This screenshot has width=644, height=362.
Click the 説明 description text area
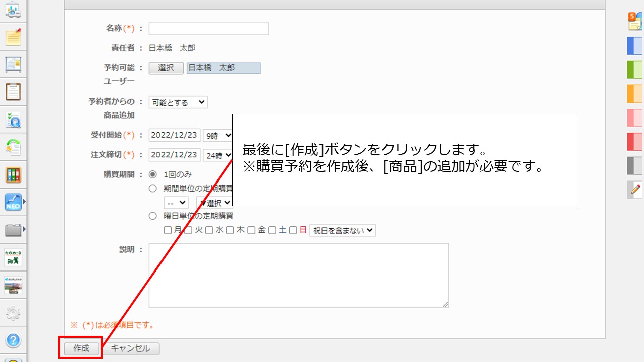[x=299, y=276]
